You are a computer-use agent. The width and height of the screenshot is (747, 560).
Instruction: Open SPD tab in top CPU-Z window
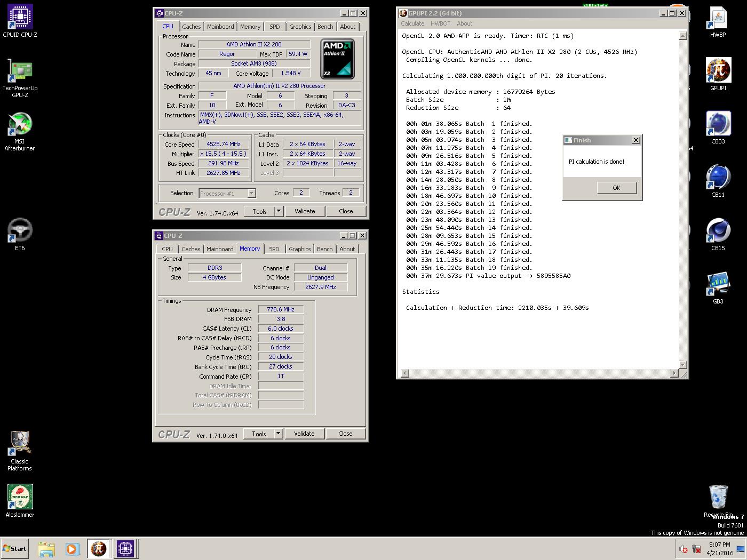[274, 27]
